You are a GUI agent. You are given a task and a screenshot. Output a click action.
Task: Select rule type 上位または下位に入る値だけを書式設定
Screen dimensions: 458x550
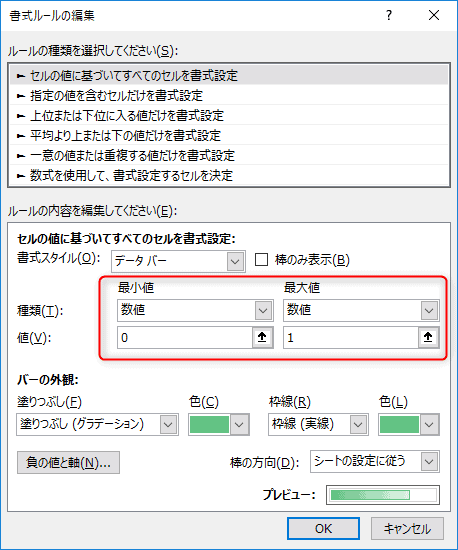(229, 115)
